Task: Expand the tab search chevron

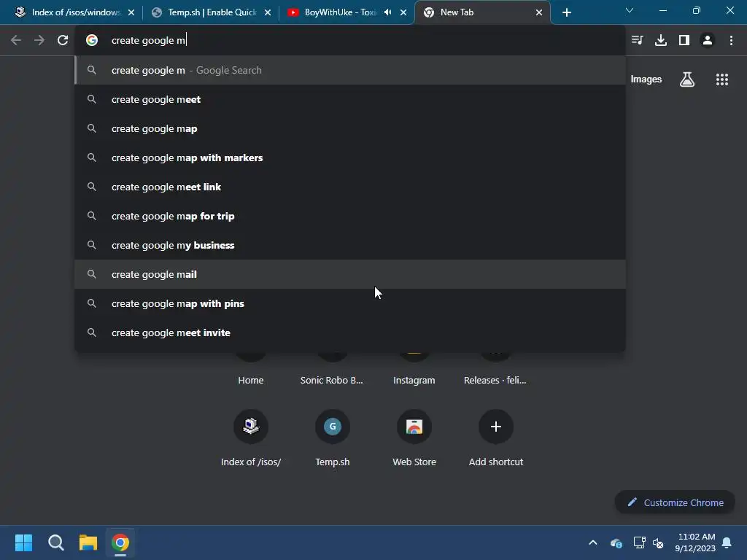Action: point(630,10)
